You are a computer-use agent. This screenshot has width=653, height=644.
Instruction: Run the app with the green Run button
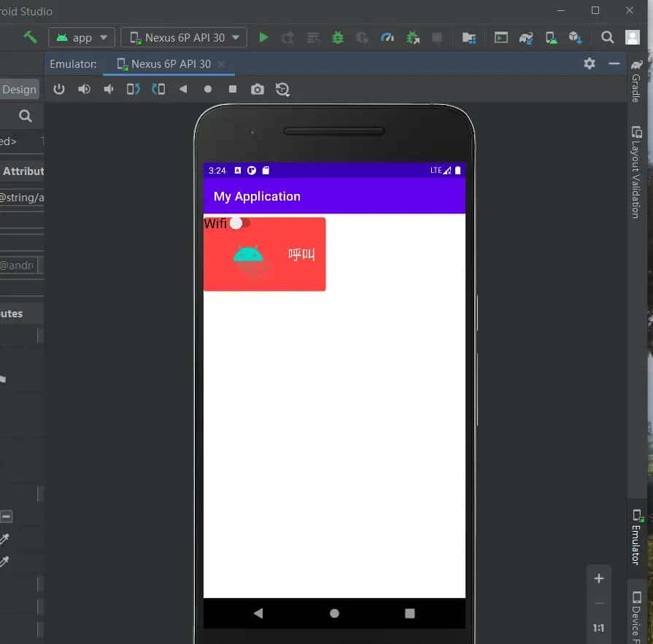point(263,37)
